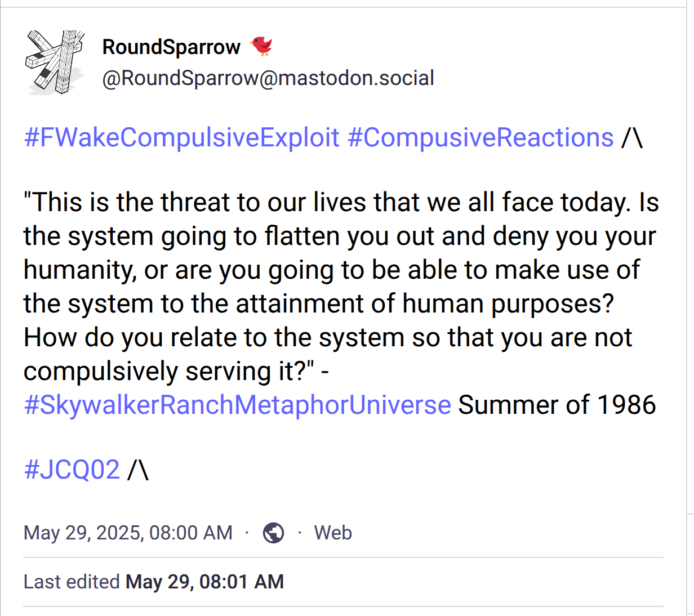Open the @RoundSparrow@mastodon.social handle
The image size is (694, 616).
coord(268,78)
